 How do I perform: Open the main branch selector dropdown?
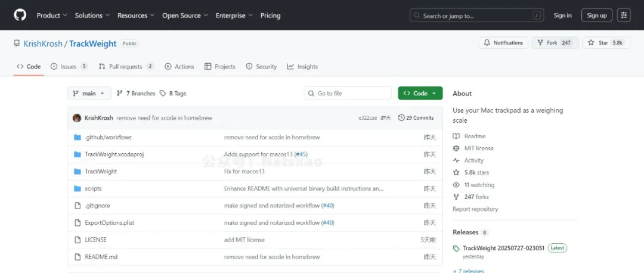click(89, 93)
